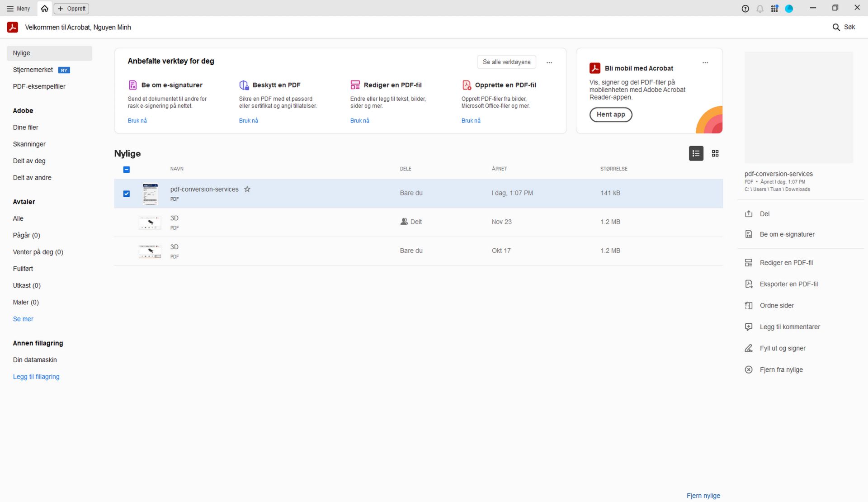
Task: Open the apps grid icon in title bar
Action: tap(774, 9)
